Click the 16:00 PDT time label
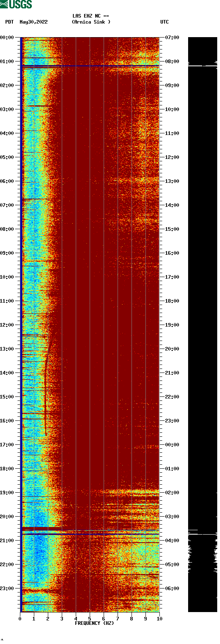Image resolution: width=220 pixels, height=644 pixels. click(x=7, y=421)
